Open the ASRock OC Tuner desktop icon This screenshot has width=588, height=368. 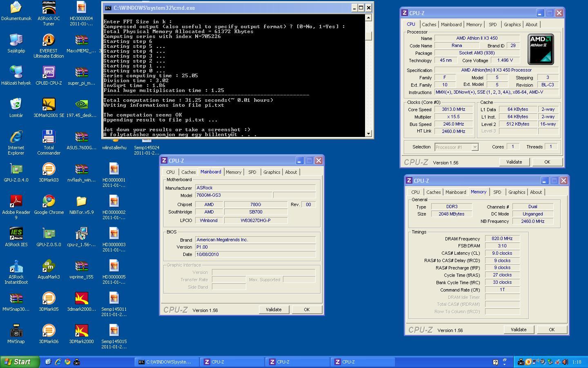click(x=49, y=13)
